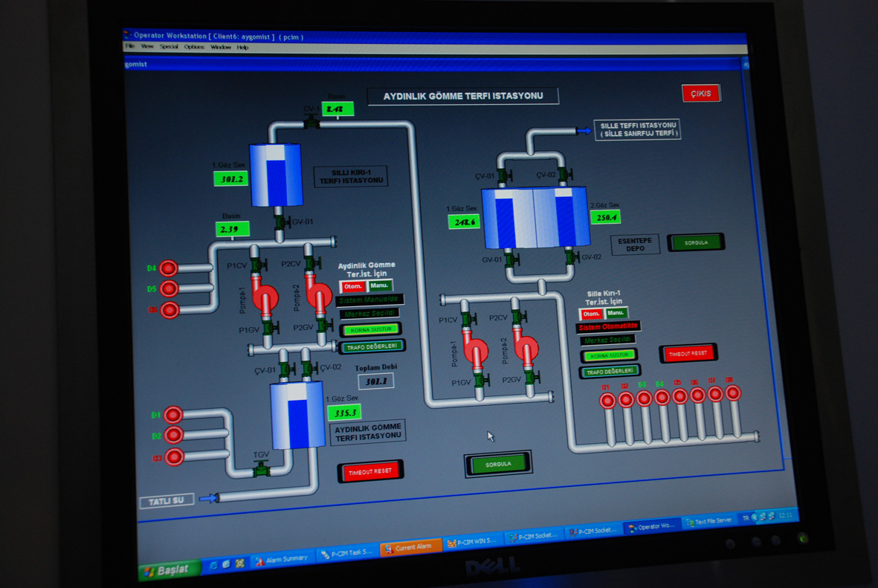
Task: Open the Options menu
Action: tap(194, 47)
